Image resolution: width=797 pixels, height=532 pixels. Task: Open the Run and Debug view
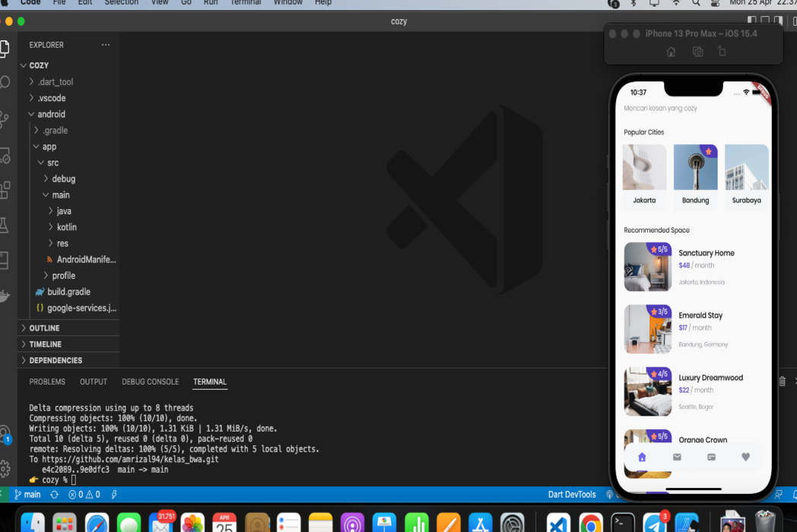[5, 156]
